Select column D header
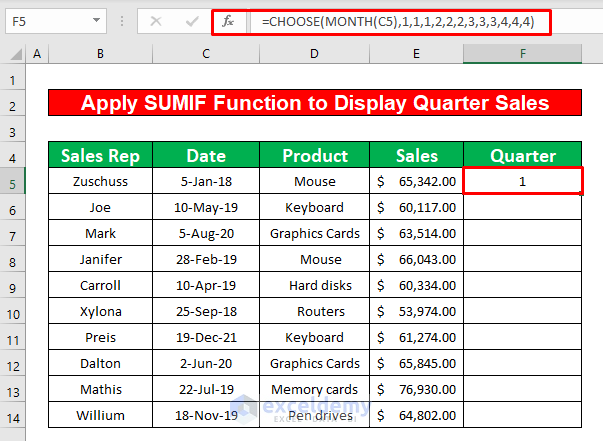Viewport: 603px width, 441px height. (x=315, y=53)
